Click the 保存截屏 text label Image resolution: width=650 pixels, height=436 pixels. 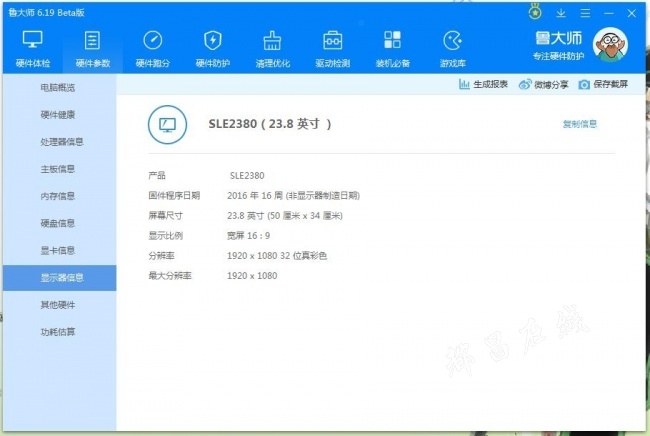point(611,84)
